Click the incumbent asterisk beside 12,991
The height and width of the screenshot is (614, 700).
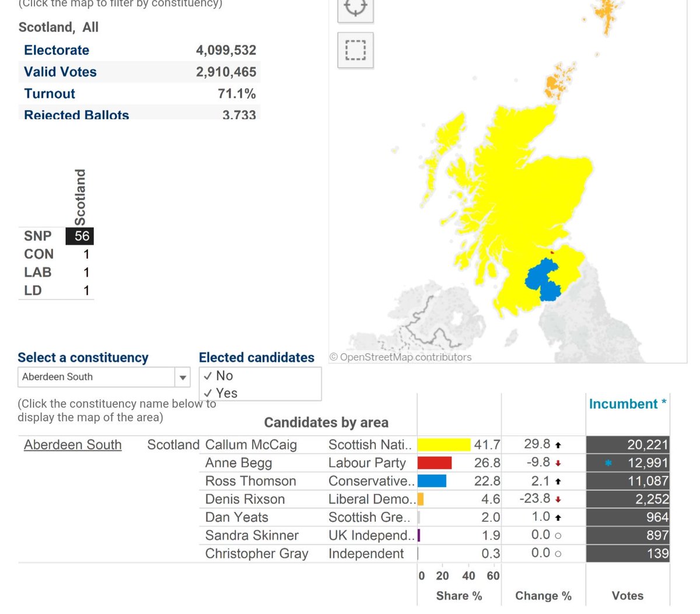608,463
